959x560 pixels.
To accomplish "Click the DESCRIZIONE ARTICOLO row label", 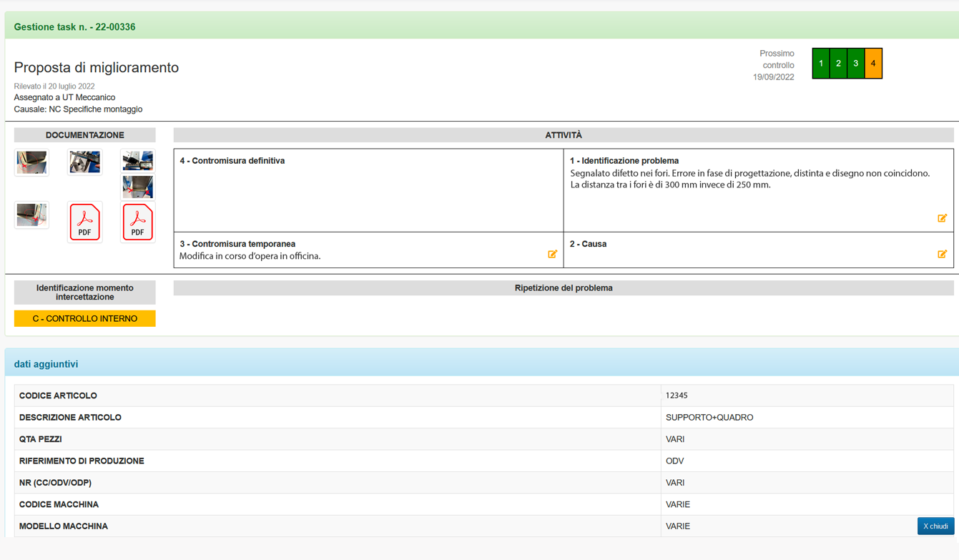I will pos(70,418).
